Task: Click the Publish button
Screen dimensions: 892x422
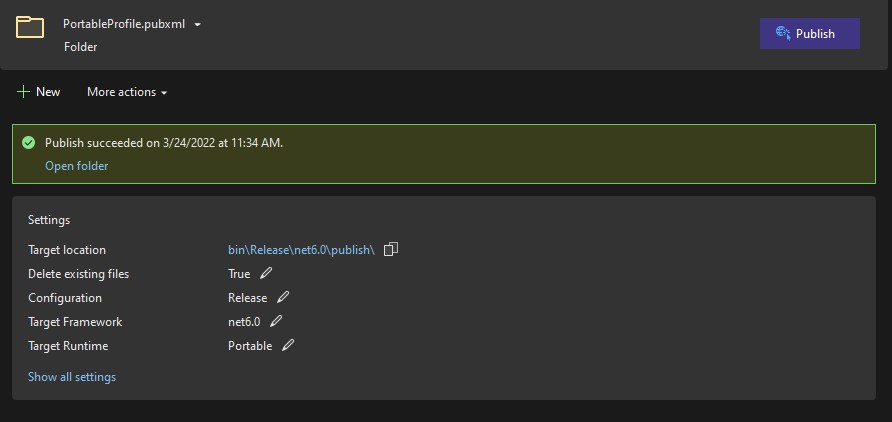Action: (809, 33)
